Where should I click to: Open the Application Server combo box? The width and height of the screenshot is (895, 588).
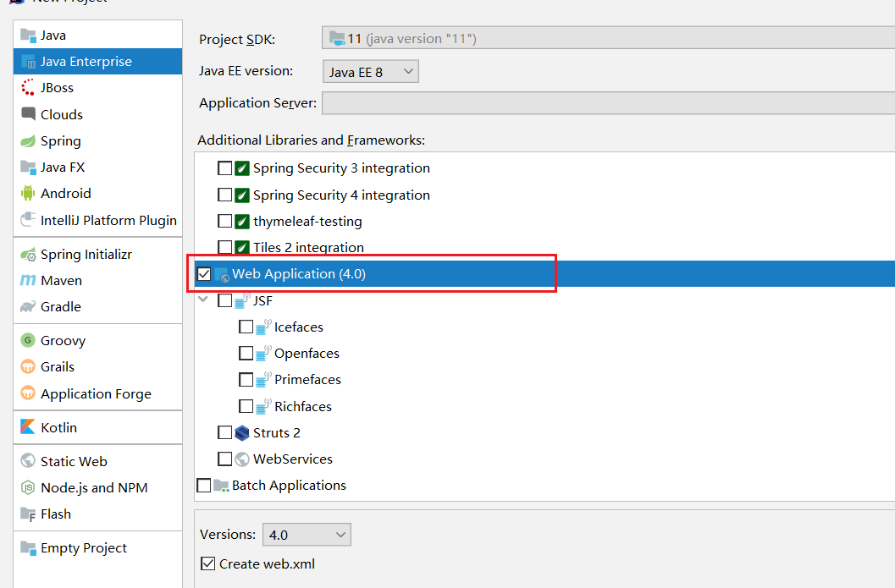609,103
